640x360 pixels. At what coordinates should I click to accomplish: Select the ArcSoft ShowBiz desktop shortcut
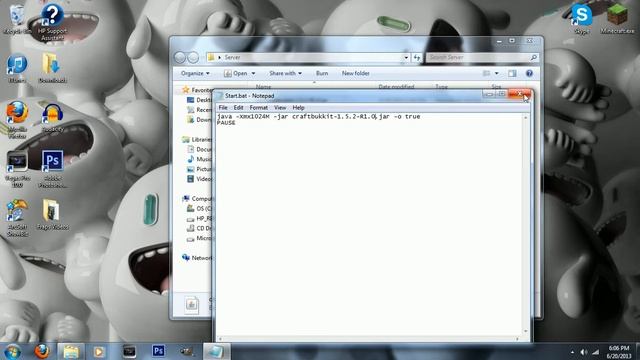pyautogui.click(x=17, y=218)
